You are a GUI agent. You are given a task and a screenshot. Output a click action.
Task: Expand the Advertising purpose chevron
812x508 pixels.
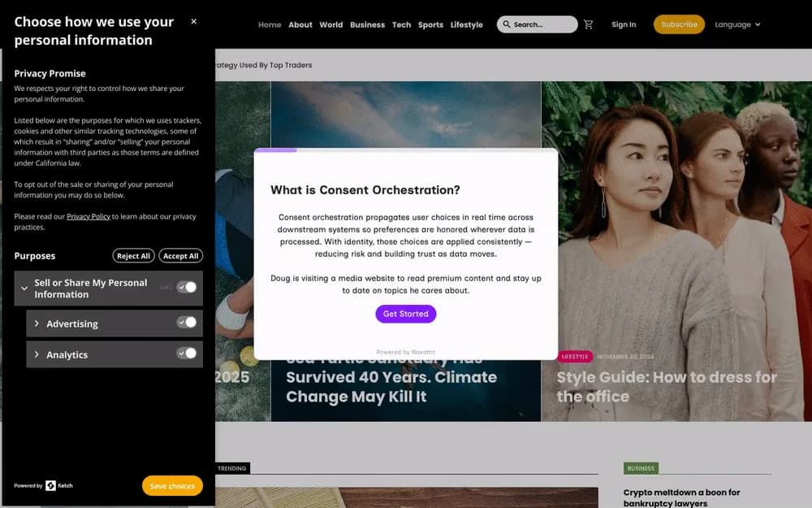click(37, 323)
